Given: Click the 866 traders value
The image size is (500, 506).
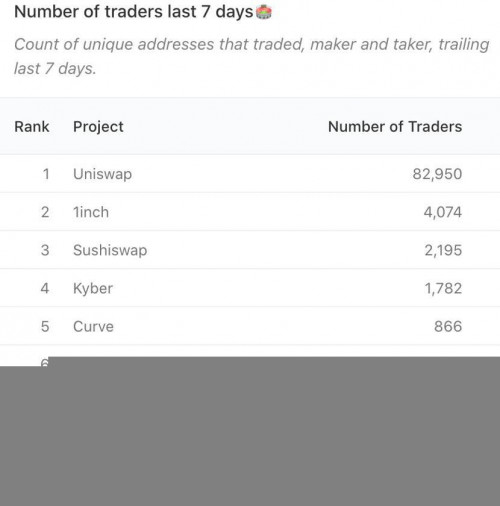Looking at the screenshot, I should (x=448, y=326).
